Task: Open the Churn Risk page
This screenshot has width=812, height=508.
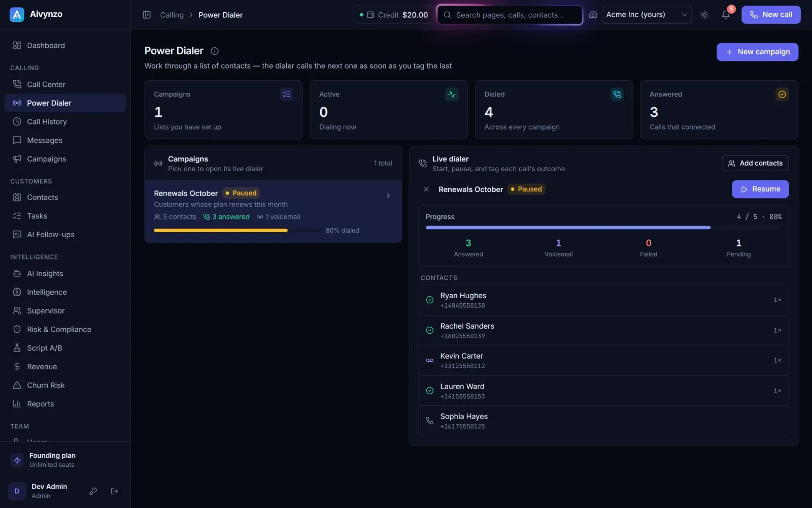Action: (x=65, y=385)
